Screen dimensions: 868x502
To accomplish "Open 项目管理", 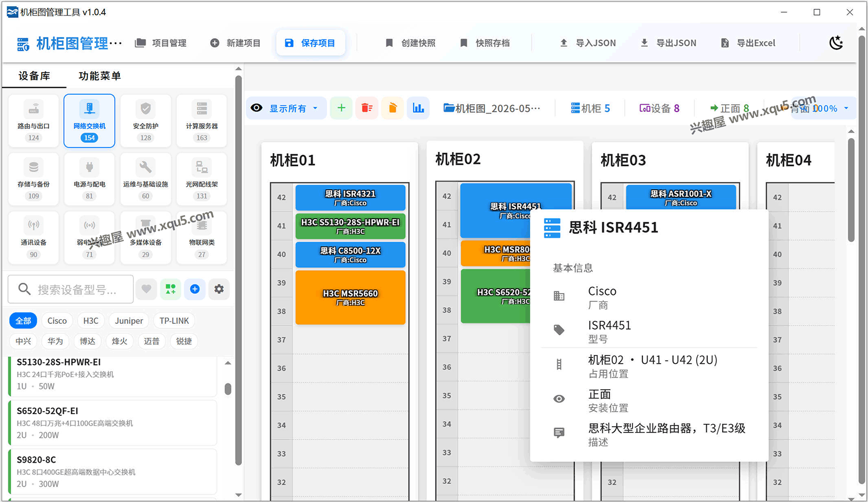I will point(161,43).
